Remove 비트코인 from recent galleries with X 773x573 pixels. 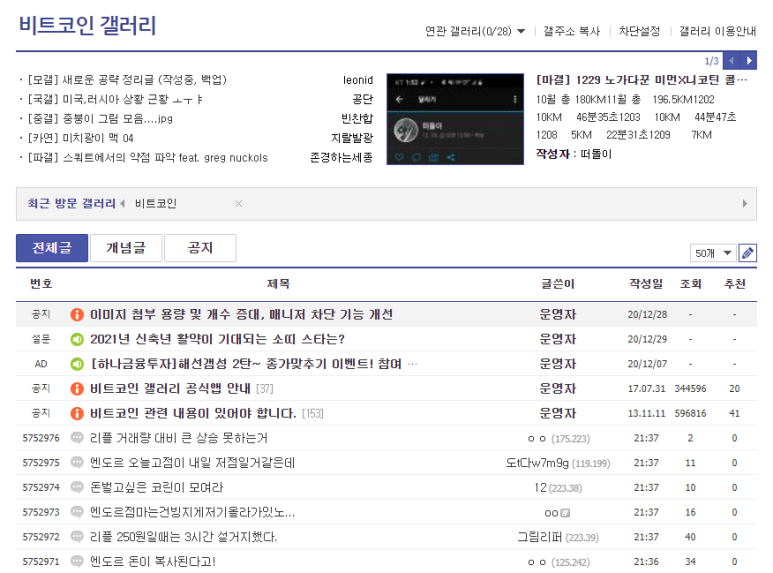pyautogui.click(x=239, y=204)
